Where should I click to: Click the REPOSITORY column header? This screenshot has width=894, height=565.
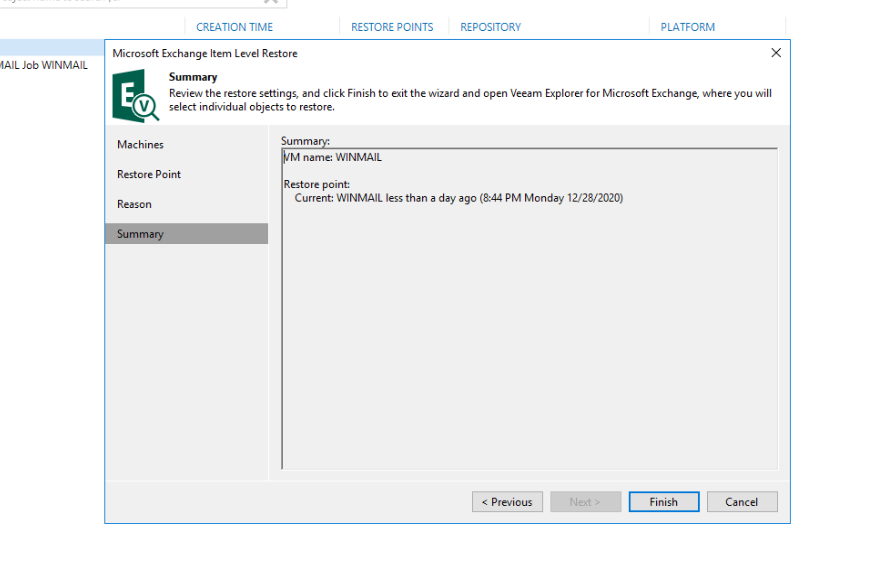pyautogui.click(x=490, y=27)
